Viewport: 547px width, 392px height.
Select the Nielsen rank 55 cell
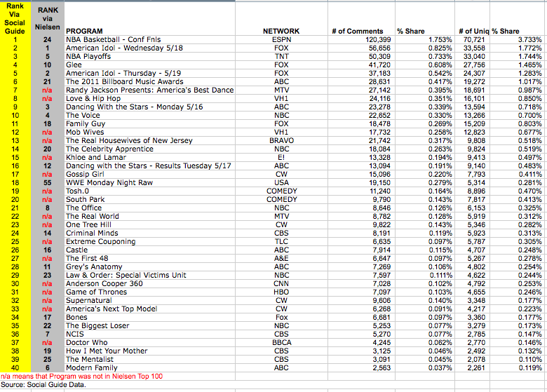click(48, 183)
